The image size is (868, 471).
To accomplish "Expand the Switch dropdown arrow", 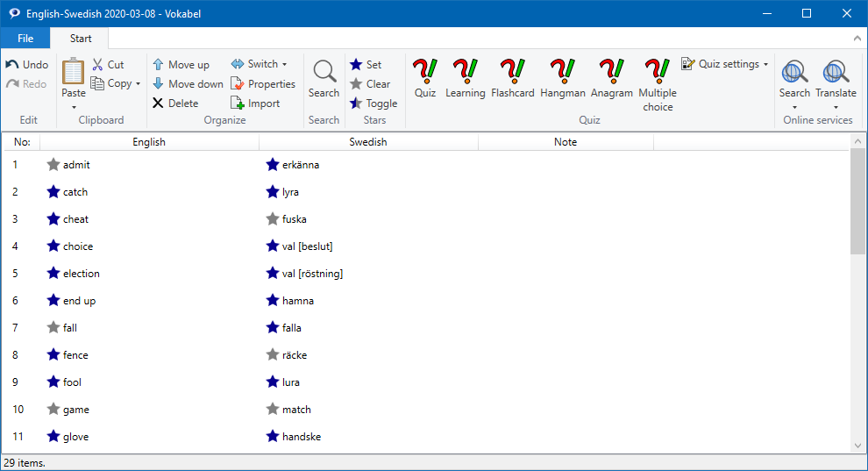I will coord(285,64).
